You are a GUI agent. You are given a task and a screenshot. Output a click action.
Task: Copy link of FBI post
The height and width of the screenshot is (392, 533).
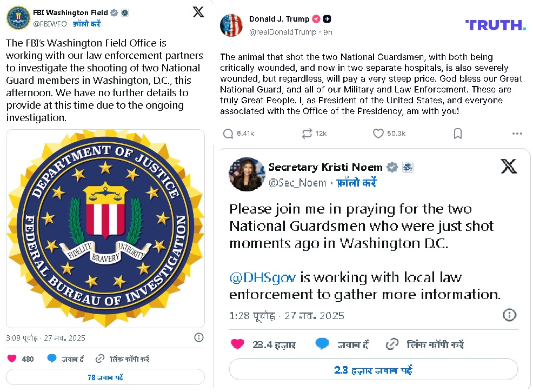122,358
